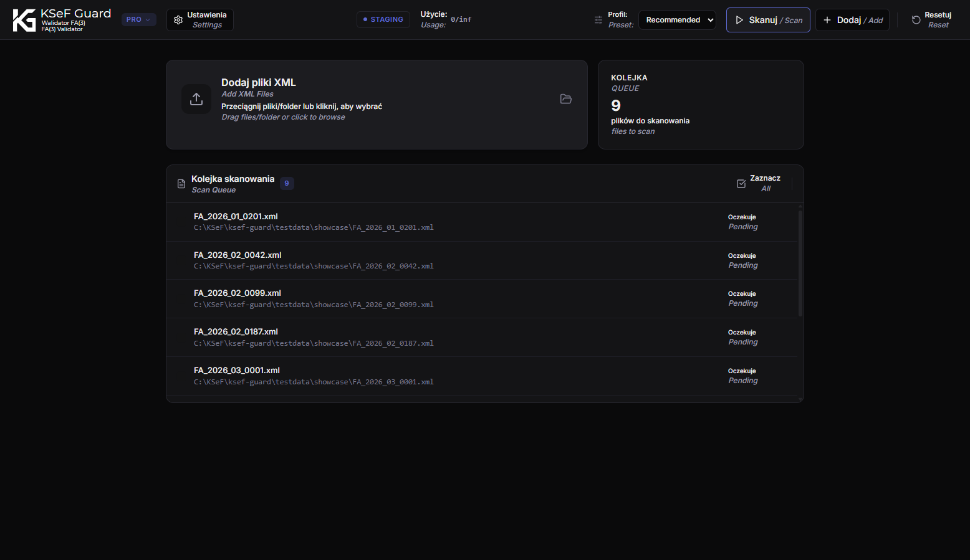Click 'Drag files/folder or click to browse' text
This screenshot has width=970, height=560.
tap(283, 117)
